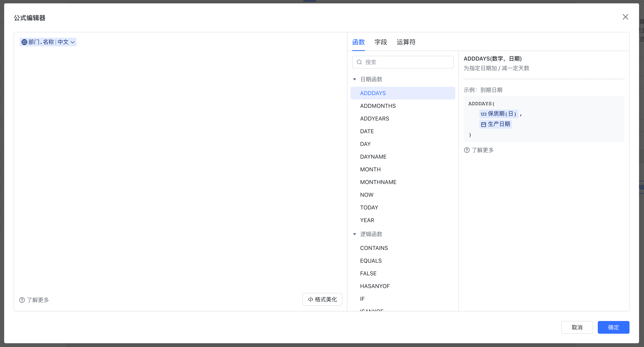The height and width of the screenshot is (347, 644).
Task: Click the 日期函数 group label
Action: coord(371,79)
